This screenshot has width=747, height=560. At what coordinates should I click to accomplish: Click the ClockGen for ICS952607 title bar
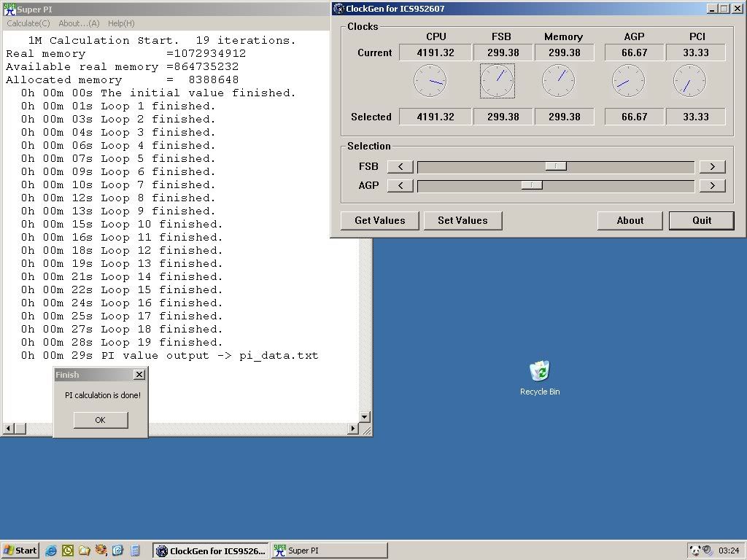coord(538,9)
